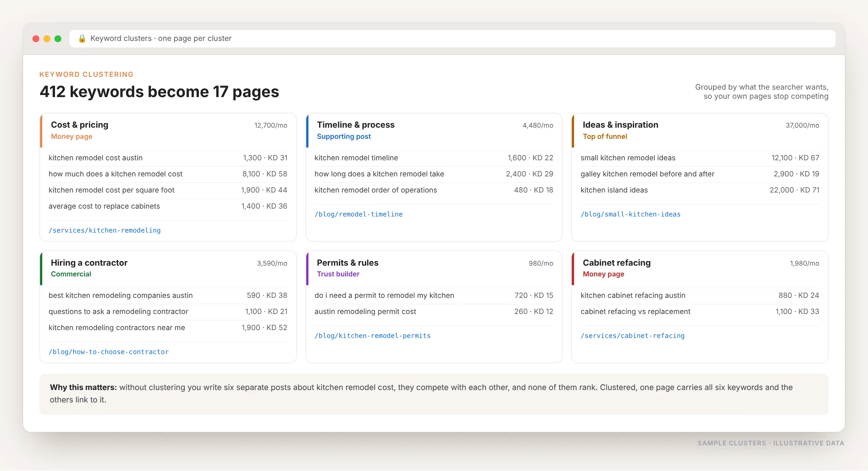
Task: Open /blog/remodel-timeline link
Action: [358, 214]
